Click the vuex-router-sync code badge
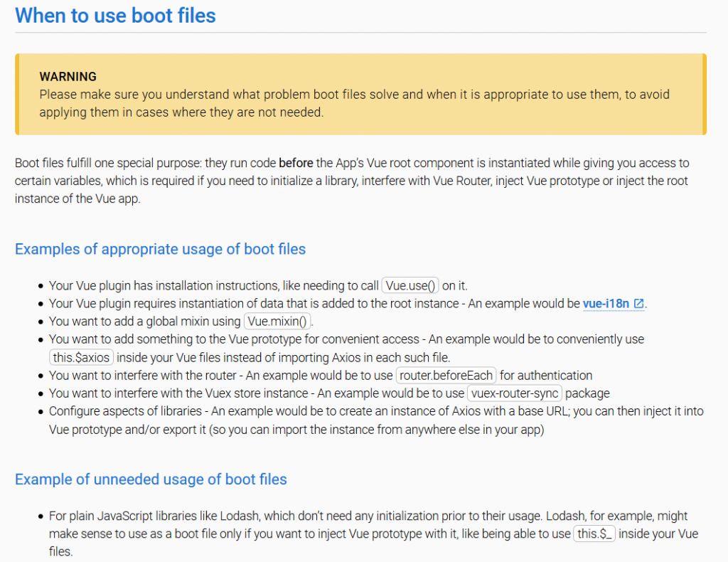The height and width of the screenshot is (562, 728). coord(515,393)
